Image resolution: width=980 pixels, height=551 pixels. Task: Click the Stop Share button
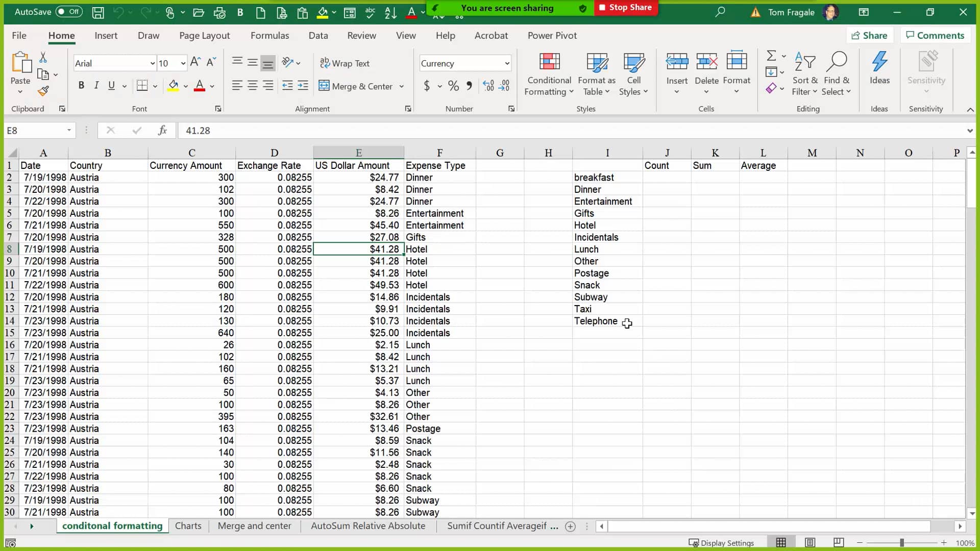626,8
